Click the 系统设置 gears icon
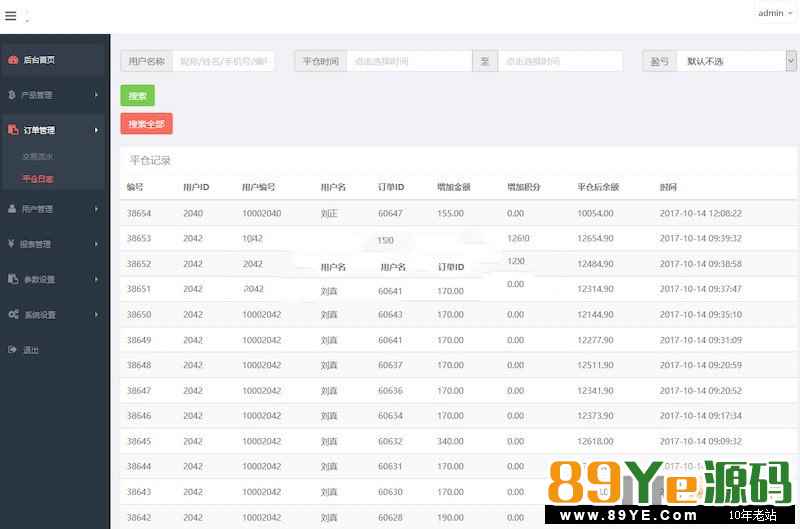Screen dimensions: 800x529 tap(12, 314)
